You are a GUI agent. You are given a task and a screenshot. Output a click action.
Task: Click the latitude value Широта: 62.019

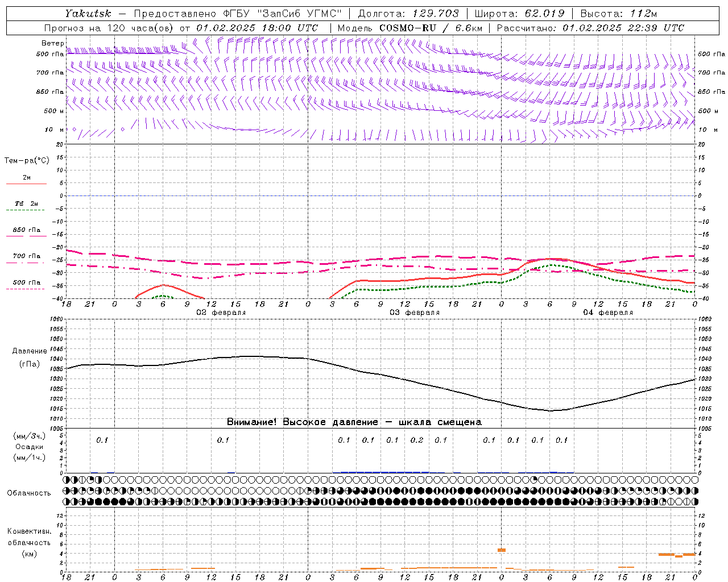[x=519, y=13]
